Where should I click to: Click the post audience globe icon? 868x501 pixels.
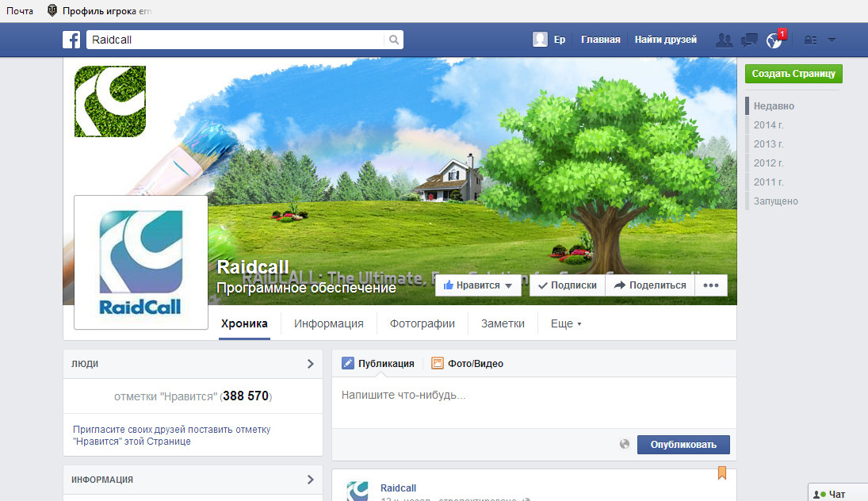tap(625, 444)
